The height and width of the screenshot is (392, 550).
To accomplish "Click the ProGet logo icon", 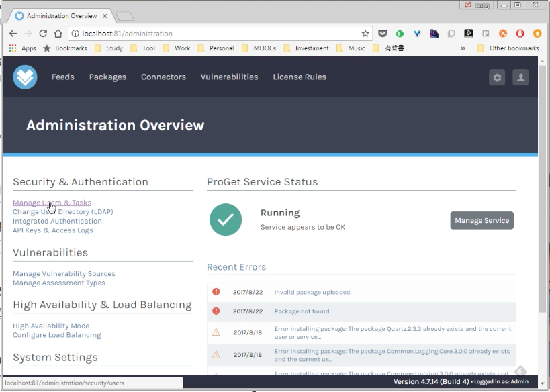I will point(25,77).
